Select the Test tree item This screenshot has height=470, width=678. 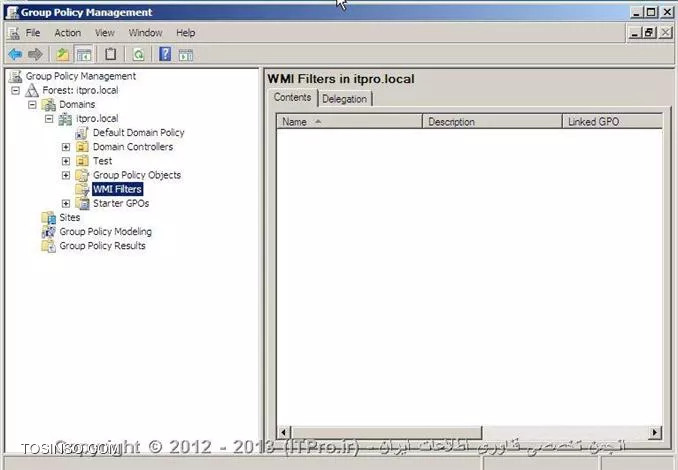click(102, 161)
